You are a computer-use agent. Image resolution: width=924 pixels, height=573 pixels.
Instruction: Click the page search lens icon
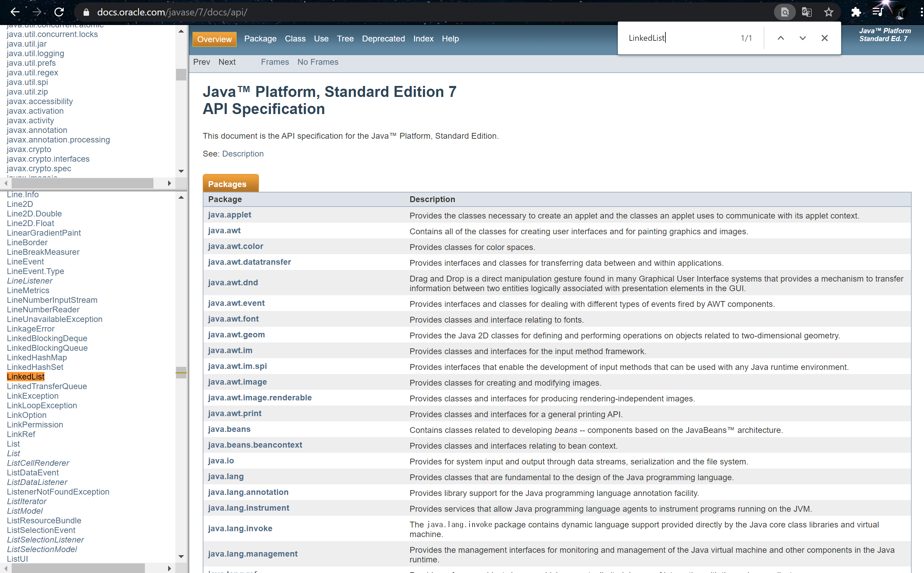coord(785,12)
